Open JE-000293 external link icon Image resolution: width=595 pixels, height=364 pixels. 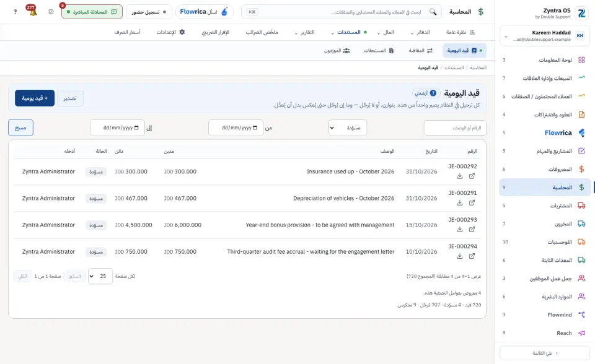[472, 229]
